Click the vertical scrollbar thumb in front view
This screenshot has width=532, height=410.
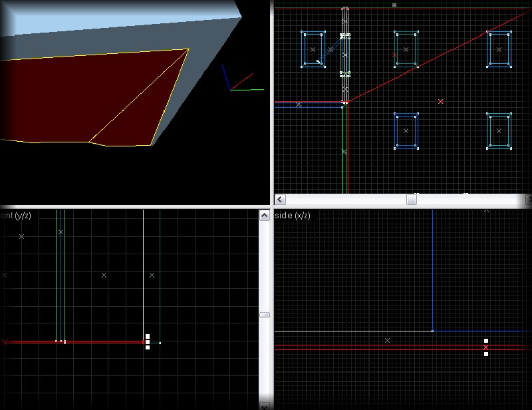click(264, 315)
